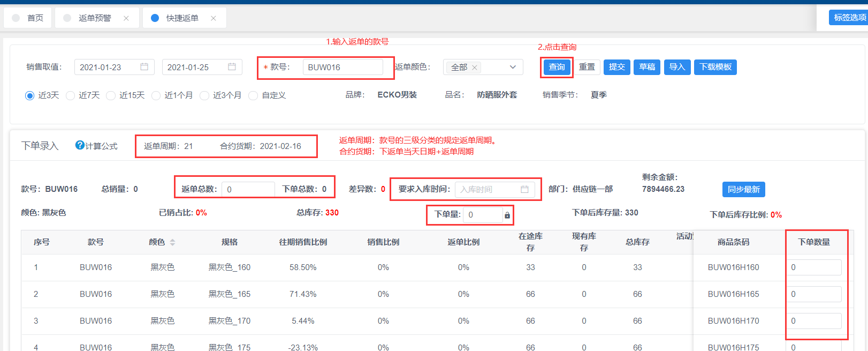The width and height of the screenshot is (868, 351).
Task: Switch to the 首页 tab
Action: pos(35,18)
